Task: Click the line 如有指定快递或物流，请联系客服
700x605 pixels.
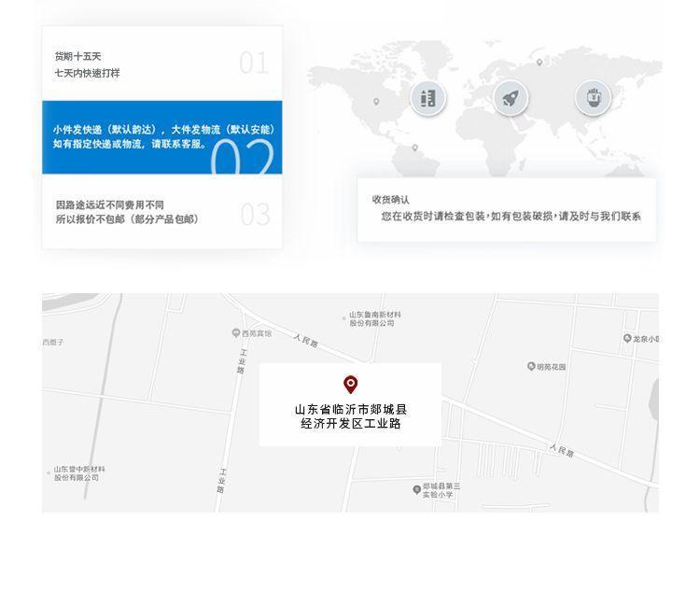Action: coord(129,144)
